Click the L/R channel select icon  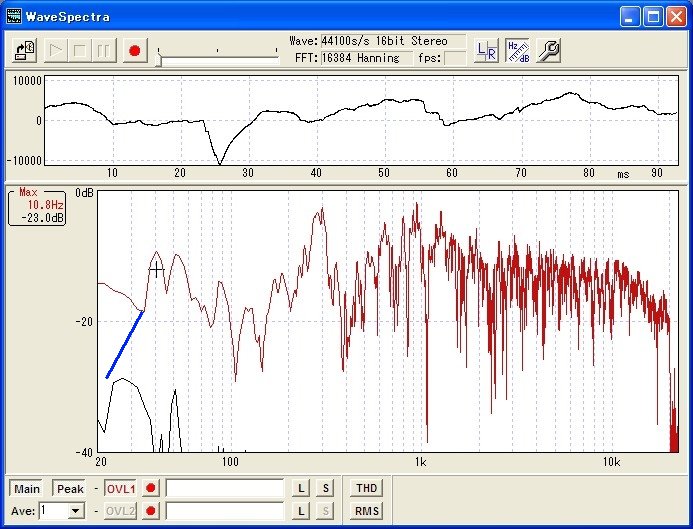[x=487, y=51]
